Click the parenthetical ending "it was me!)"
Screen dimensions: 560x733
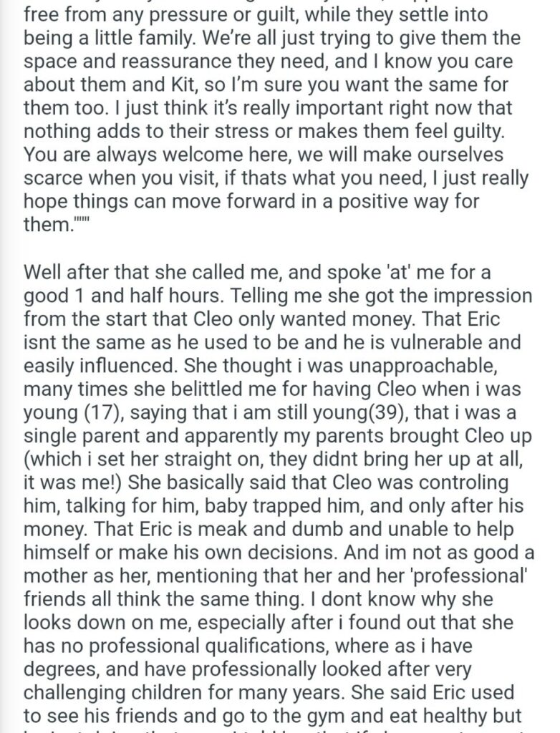tap(73, 482)
